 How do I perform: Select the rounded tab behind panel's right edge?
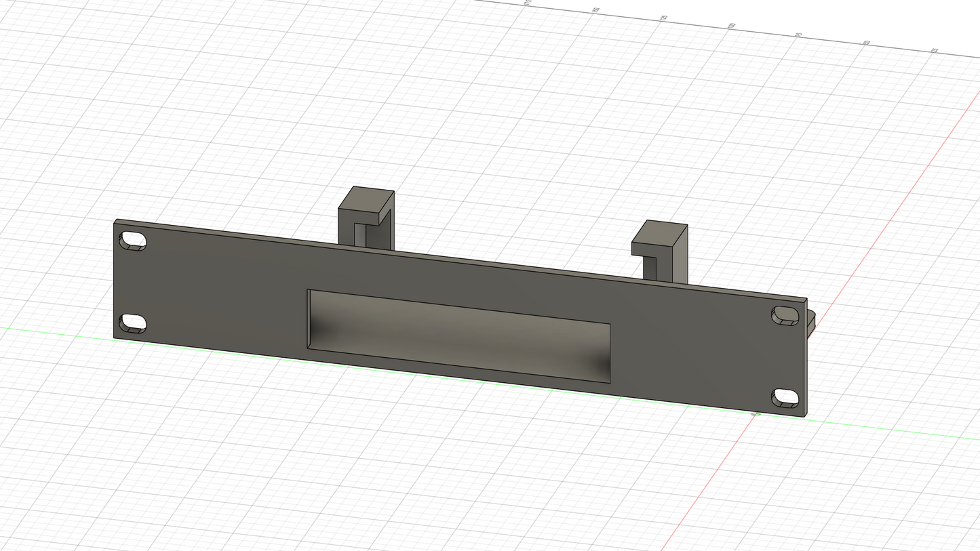[812, 324]
